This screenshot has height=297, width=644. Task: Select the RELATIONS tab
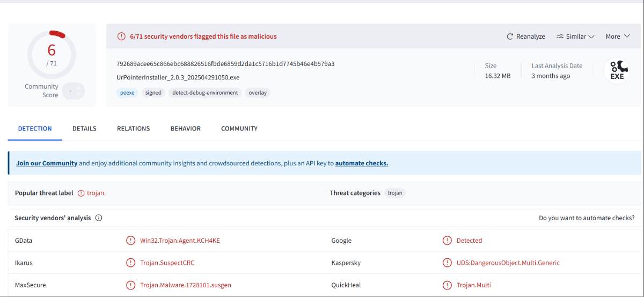[x=133, y=129]
